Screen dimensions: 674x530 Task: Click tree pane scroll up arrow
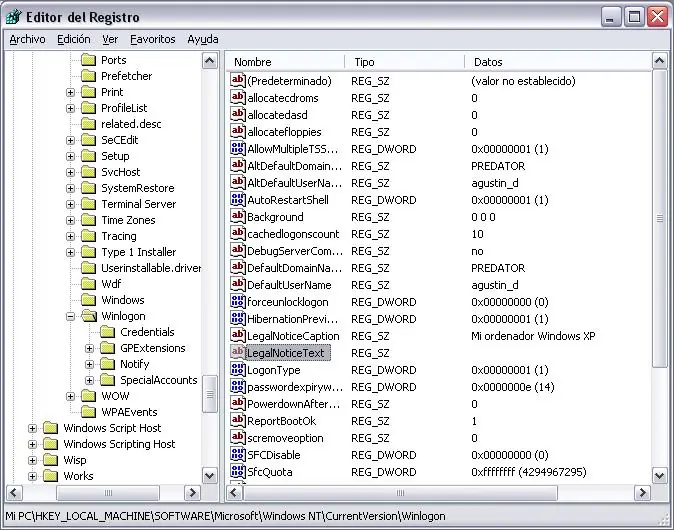209,61
